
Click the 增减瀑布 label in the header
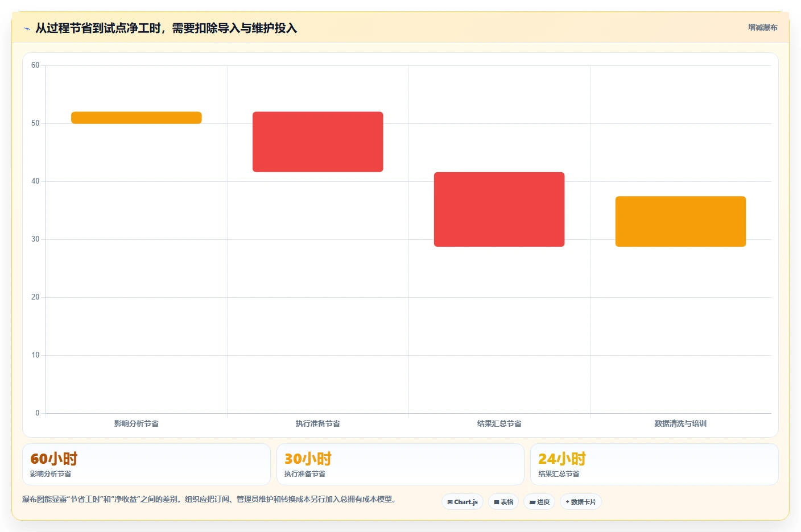click(762, 27)
